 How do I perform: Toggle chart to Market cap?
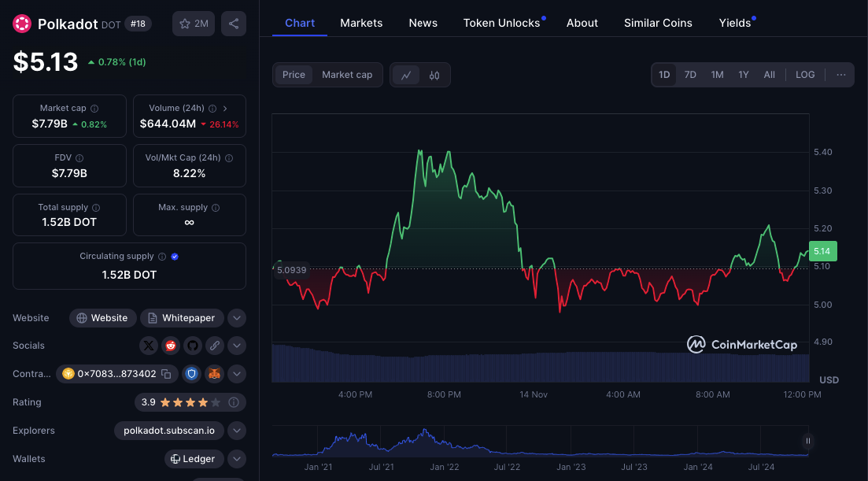pyautogui.click(x=347, y=75)
